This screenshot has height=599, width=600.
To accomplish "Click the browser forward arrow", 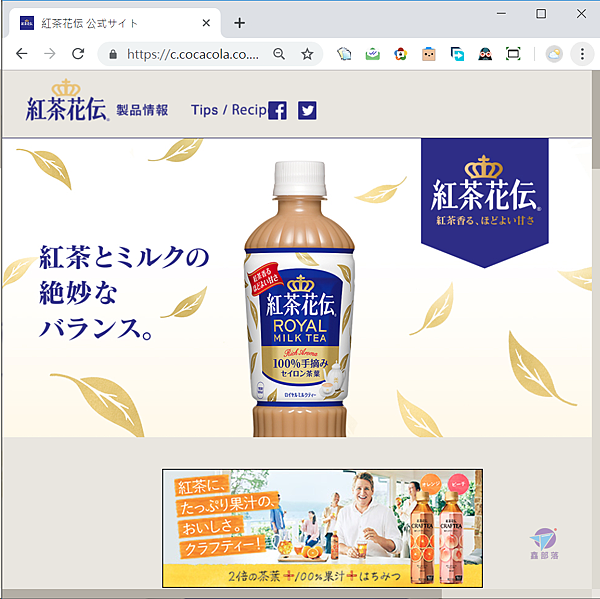I will (x=50, y=54).
